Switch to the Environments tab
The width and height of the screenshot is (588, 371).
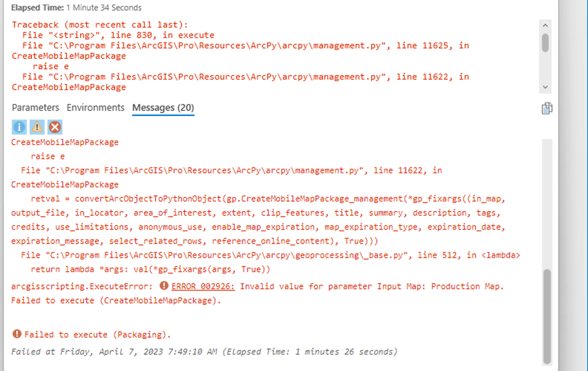click(95, 107)
